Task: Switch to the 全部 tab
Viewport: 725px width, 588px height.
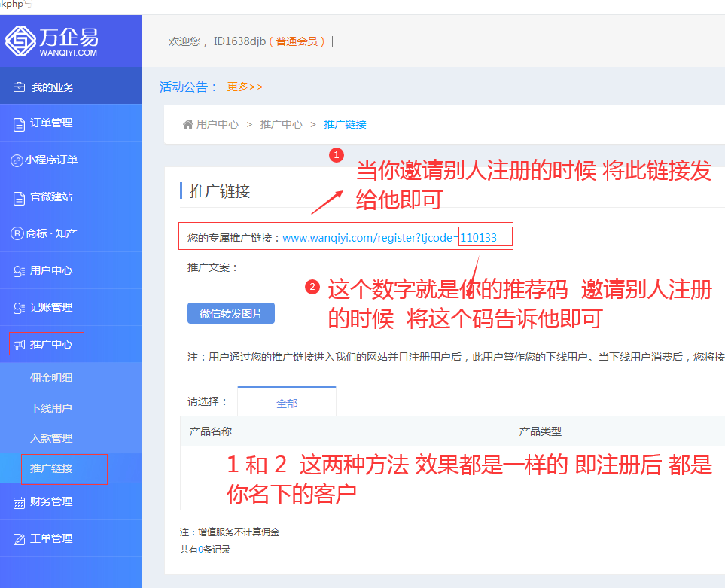Action: click(x=287, y=403)
